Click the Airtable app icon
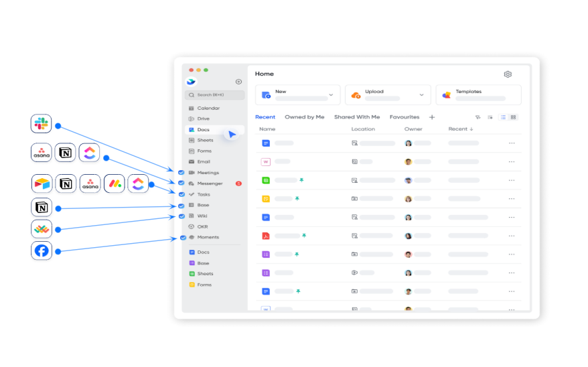Screen dimensions: 588x367 (42, 183)
